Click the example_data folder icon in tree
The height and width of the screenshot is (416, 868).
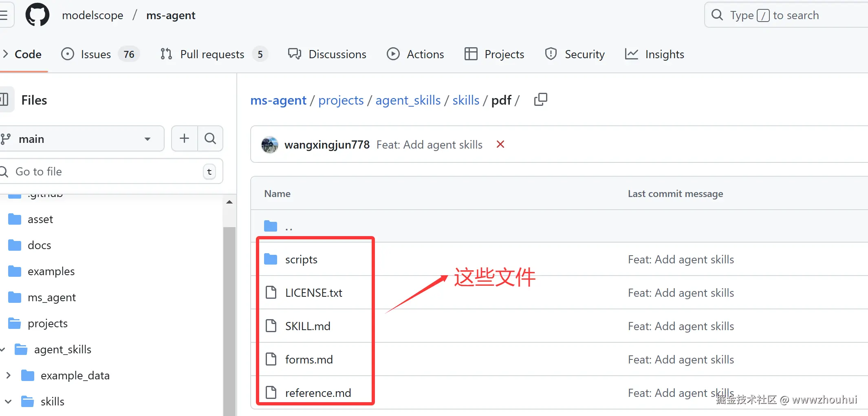28,375
